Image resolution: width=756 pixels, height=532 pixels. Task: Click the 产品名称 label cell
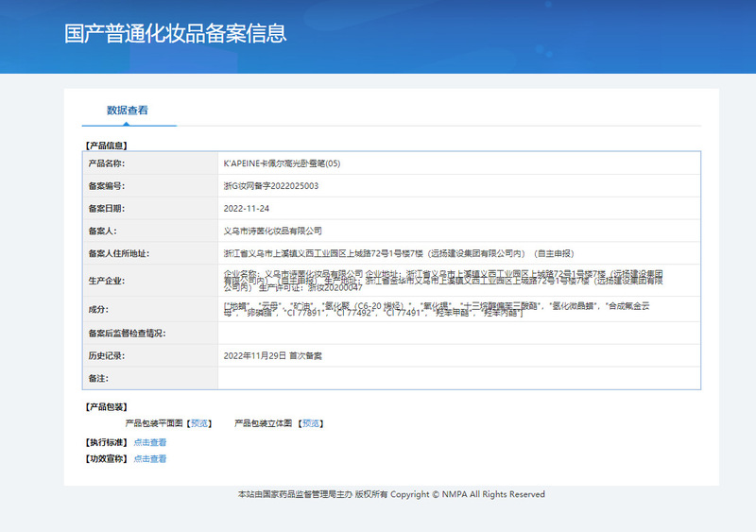pos(107,163)
